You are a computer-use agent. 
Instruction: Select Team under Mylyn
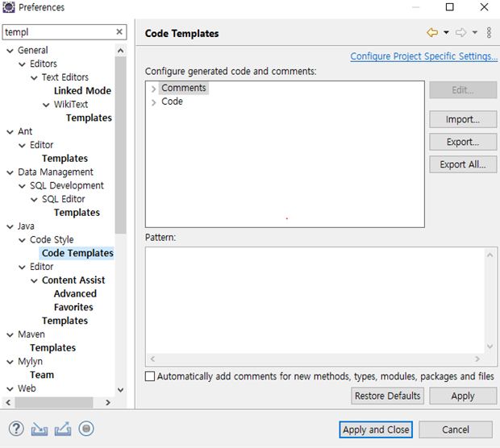click(x=42, y=375)
